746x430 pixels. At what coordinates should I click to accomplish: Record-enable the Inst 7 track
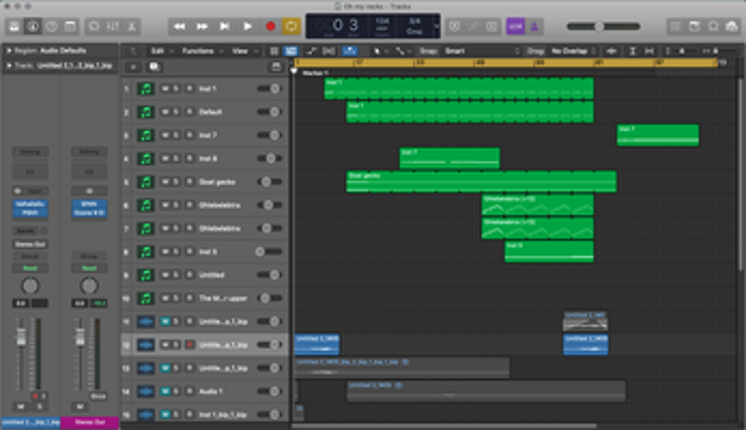coord(189,135)
